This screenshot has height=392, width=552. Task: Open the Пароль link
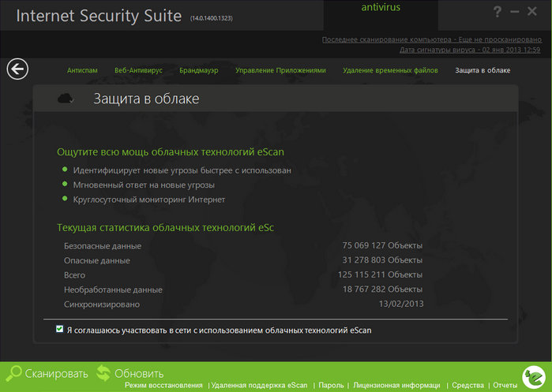tap(331, 386)
